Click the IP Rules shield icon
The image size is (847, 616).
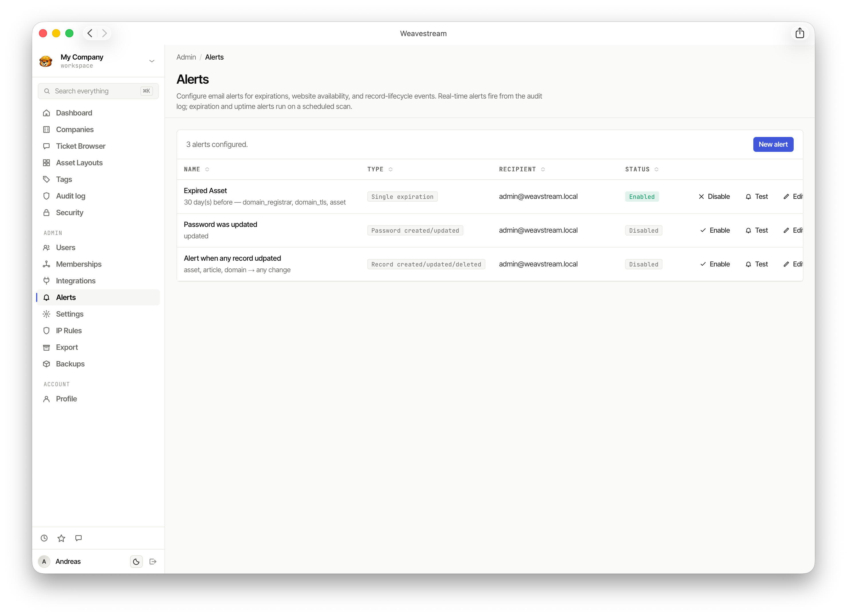coord(46,331)
